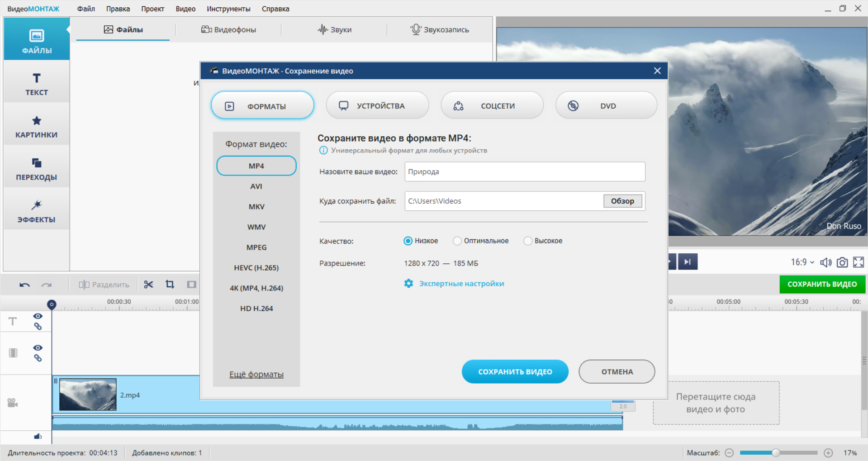Screen dimensions: 868x461
Task: Click the Обзор browse button
Action: pos(622,201)
